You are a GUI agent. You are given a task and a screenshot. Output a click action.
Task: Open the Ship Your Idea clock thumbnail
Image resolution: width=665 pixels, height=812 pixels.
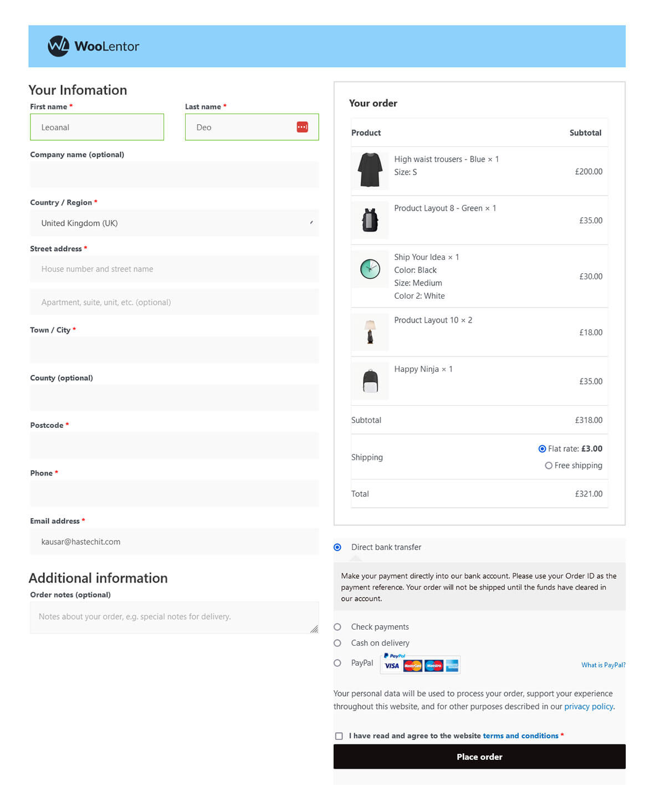[x=370, y=269]
